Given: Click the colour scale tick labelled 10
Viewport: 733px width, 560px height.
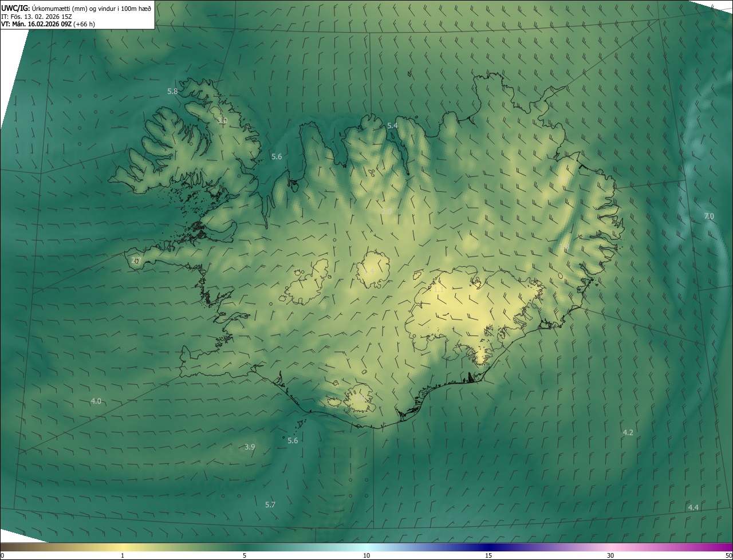Looking at the screenshot, I should pos(366,555).
